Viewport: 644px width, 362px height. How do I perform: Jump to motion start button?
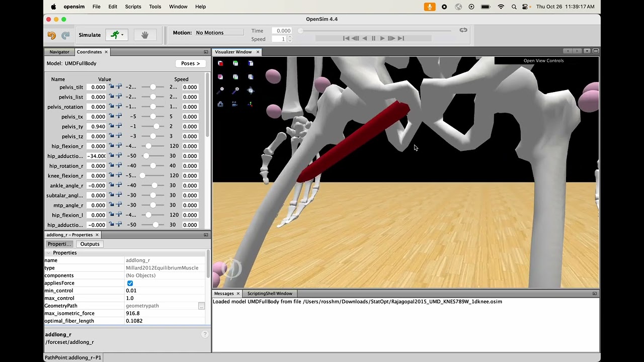click(346, 38)
